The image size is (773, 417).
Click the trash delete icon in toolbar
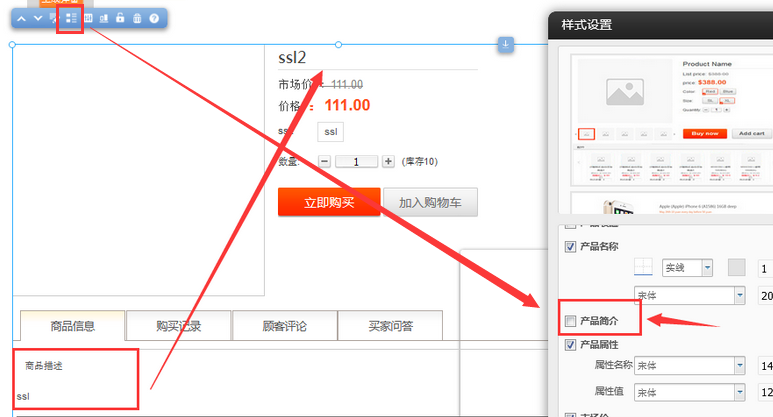pyautogui.click(x=137, y=18)
